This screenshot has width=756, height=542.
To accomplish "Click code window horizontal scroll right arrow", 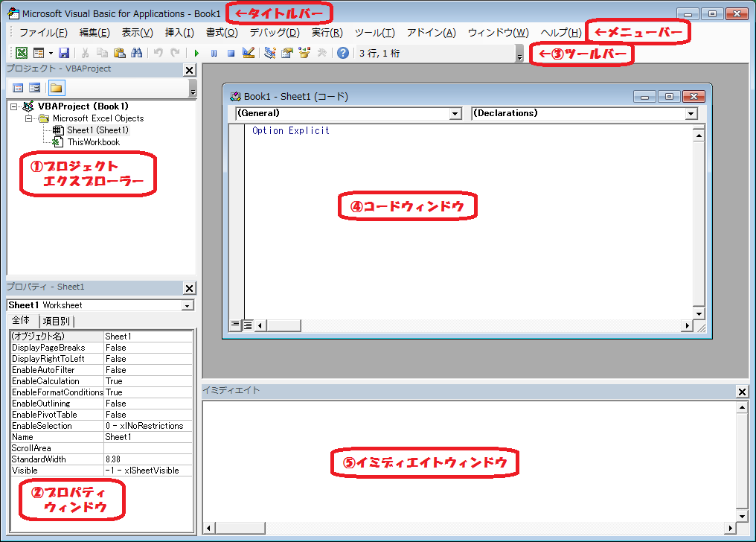I will (687, 325).
